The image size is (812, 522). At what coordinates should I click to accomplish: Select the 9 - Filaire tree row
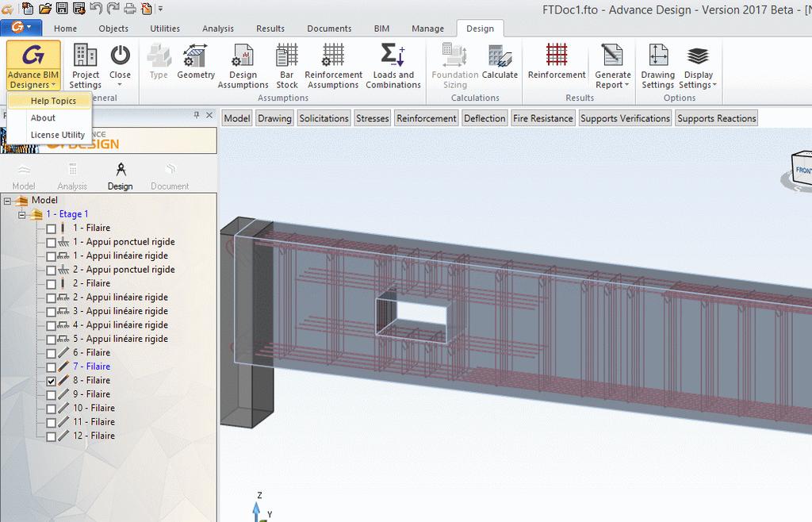94,394
